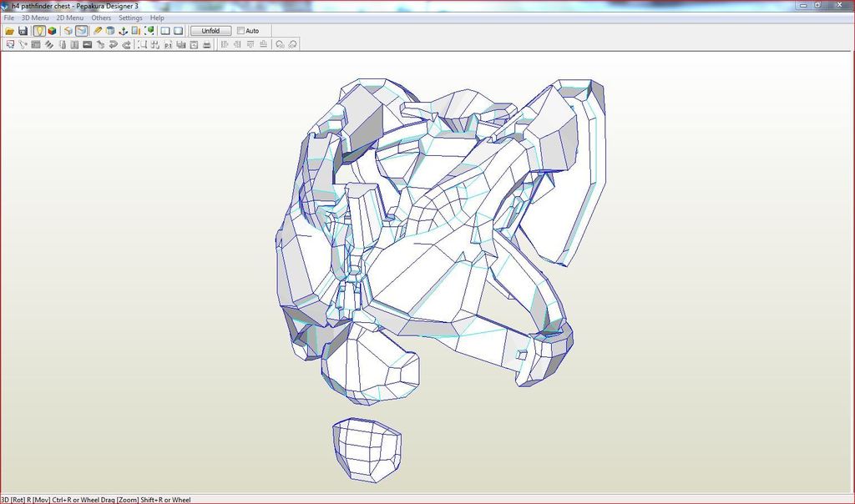Save the model with the floppy disk icon

[23, 31]
